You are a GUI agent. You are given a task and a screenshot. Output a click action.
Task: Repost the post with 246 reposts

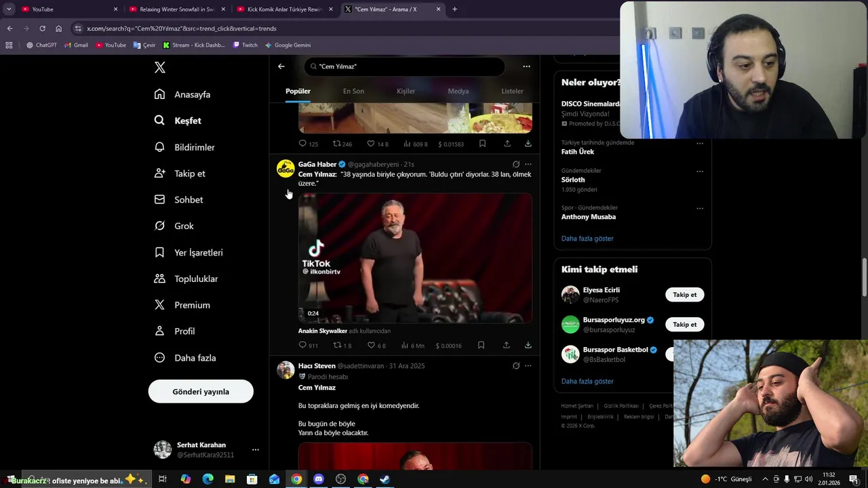tap(342, 144)
